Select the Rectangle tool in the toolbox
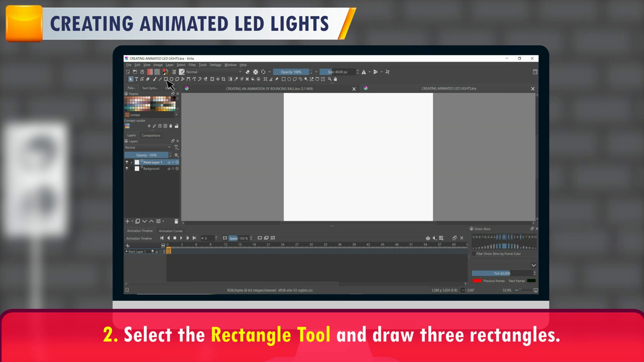This screenshot has width=644, height=362. point(166,79)
